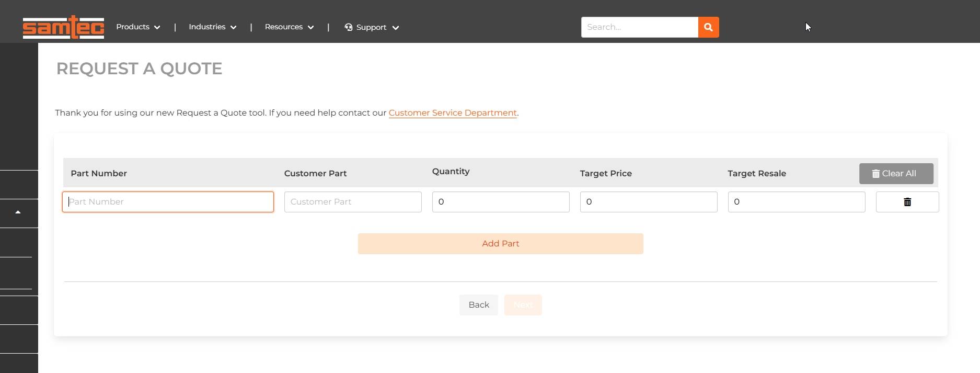Click the REQUEST A QUOTE heading
Image resolution: width=980 pixels, height=373 pixels.
pos(139,69)
